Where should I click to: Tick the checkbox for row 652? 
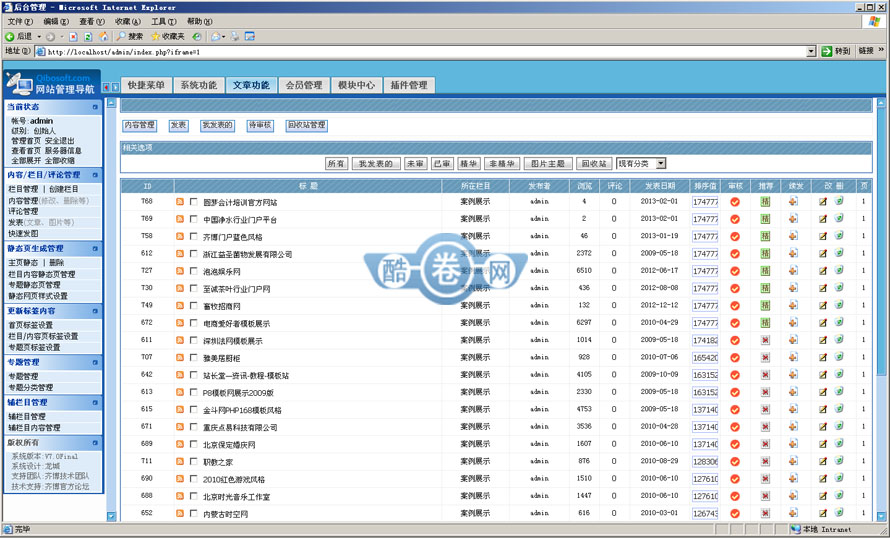point(194,514)
